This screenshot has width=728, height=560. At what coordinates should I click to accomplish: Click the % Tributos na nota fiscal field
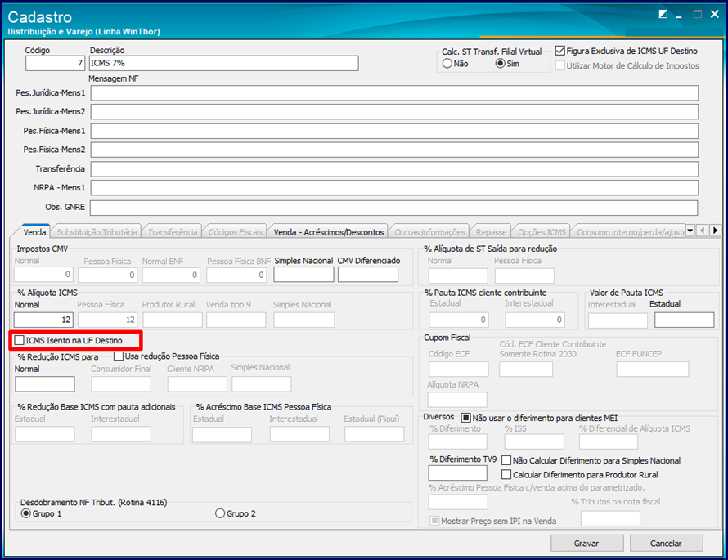coord(610,518)
